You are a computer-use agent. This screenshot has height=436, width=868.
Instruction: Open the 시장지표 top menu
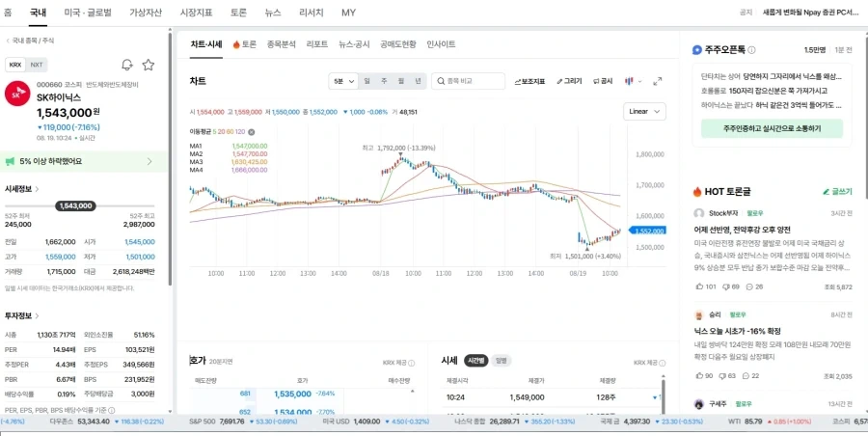tap(197, 13)
